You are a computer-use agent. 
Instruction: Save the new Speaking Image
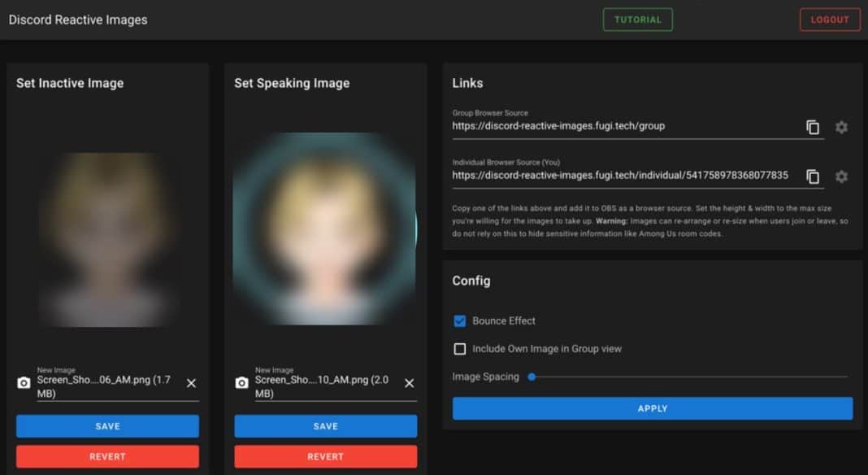[x=325, y=425]
